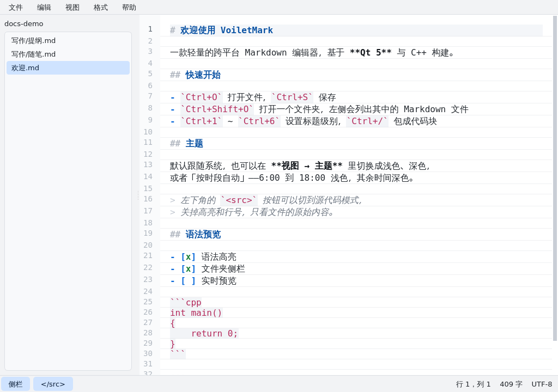
Task: Click the [x] mark beside 文件夹侧栏
Action: point(188,269)
